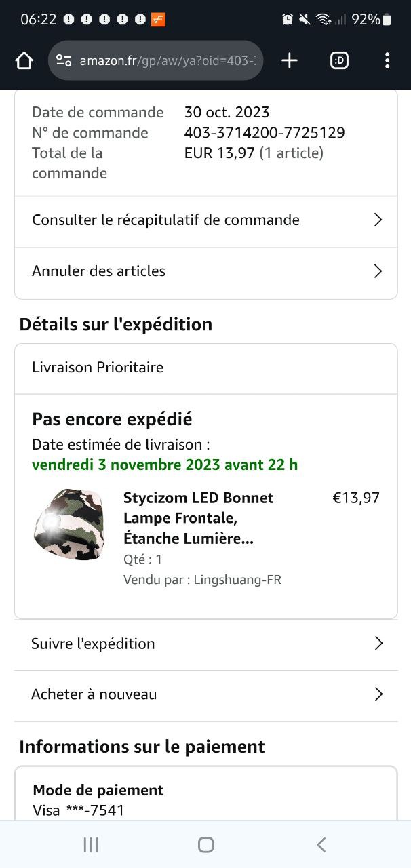Tap the browser home icon

pyautogui.click(x=24, y=61)
